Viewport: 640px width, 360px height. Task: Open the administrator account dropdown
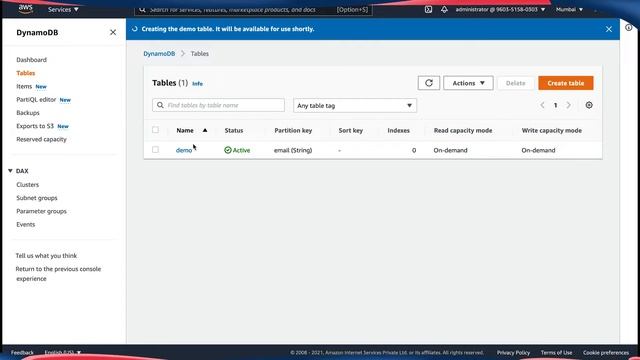click(x=500, y=9)
